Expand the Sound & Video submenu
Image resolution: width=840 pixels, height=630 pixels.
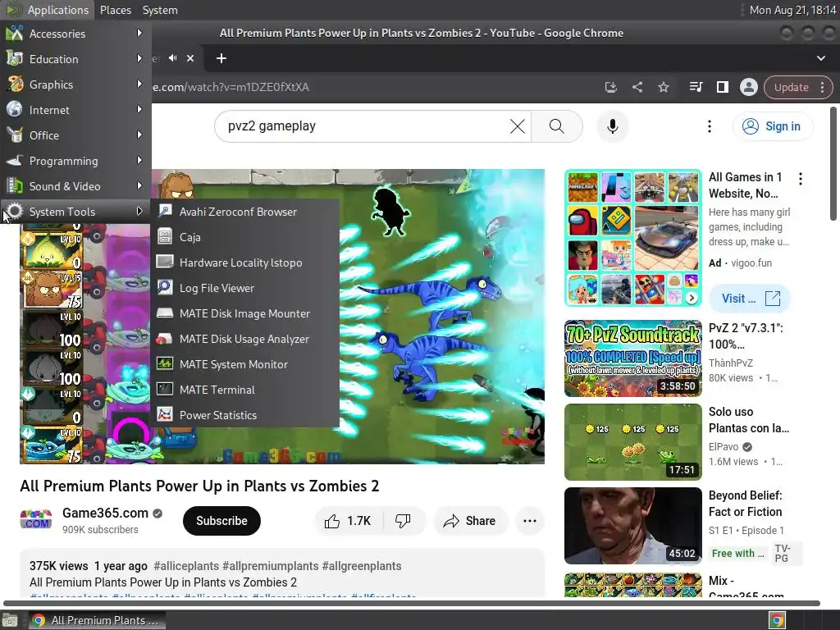[x=75, y=186]
